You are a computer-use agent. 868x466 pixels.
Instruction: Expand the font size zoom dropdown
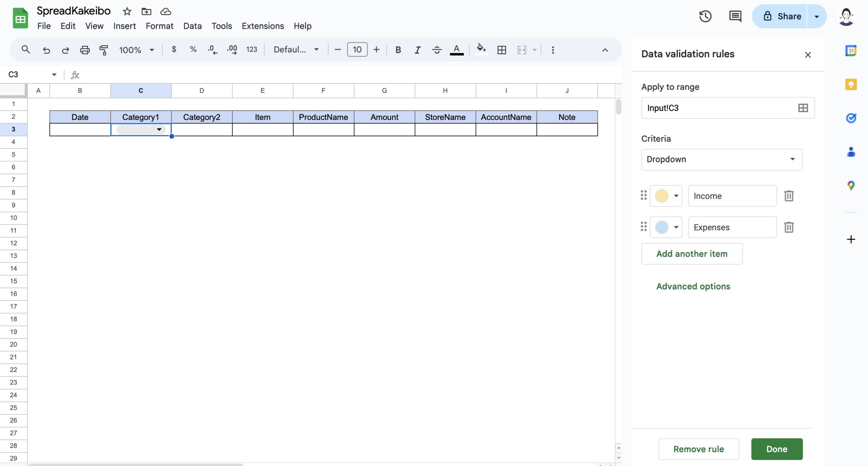[152, 50]
